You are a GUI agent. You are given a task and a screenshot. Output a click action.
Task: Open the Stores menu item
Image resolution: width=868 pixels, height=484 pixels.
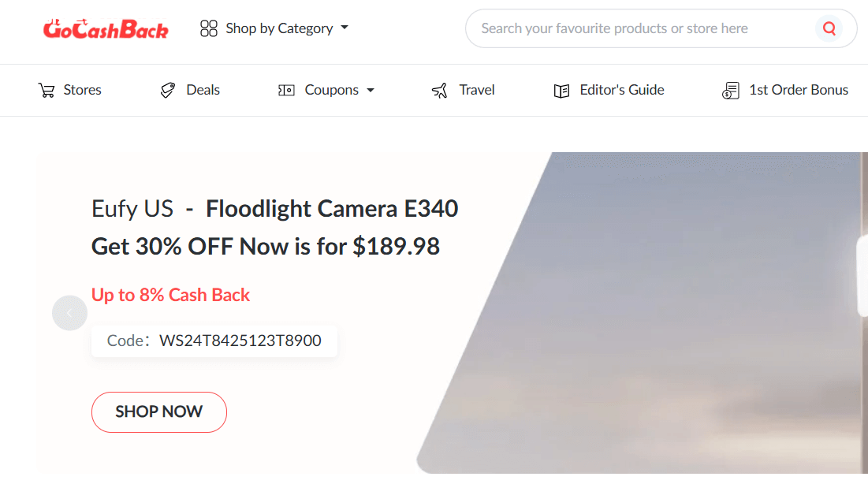tap(82, 90)
